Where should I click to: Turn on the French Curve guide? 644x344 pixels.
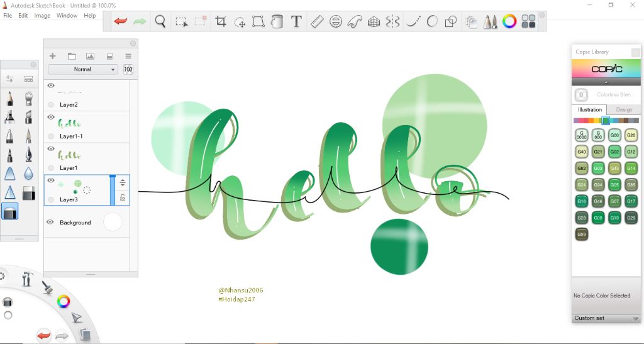(x=355, y=21)
